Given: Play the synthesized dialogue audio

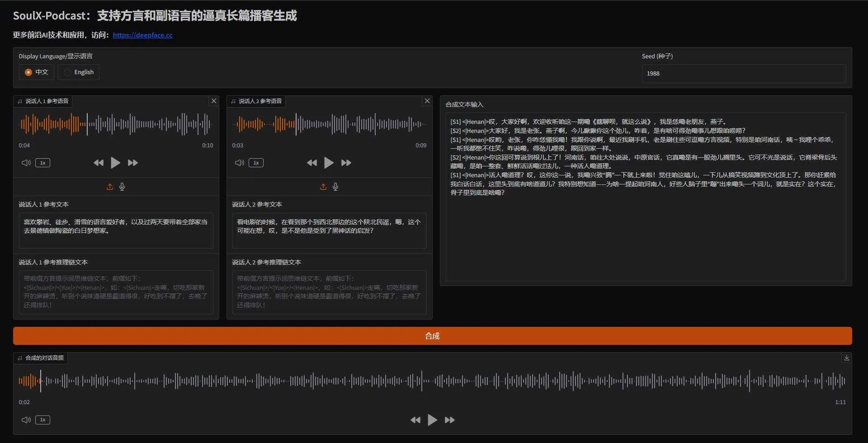Looking at the screenshot, I should 432,419.
